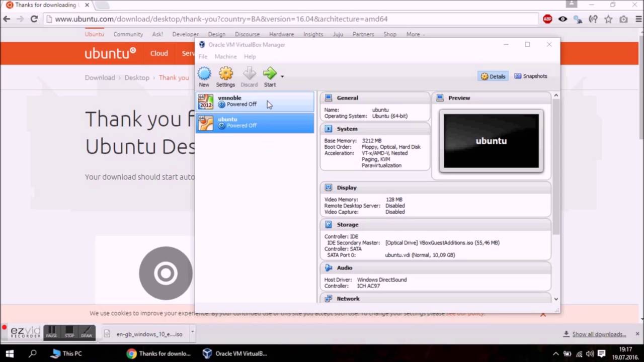Click the Preview section header icon
644x362 pixels.
point(440,98)
